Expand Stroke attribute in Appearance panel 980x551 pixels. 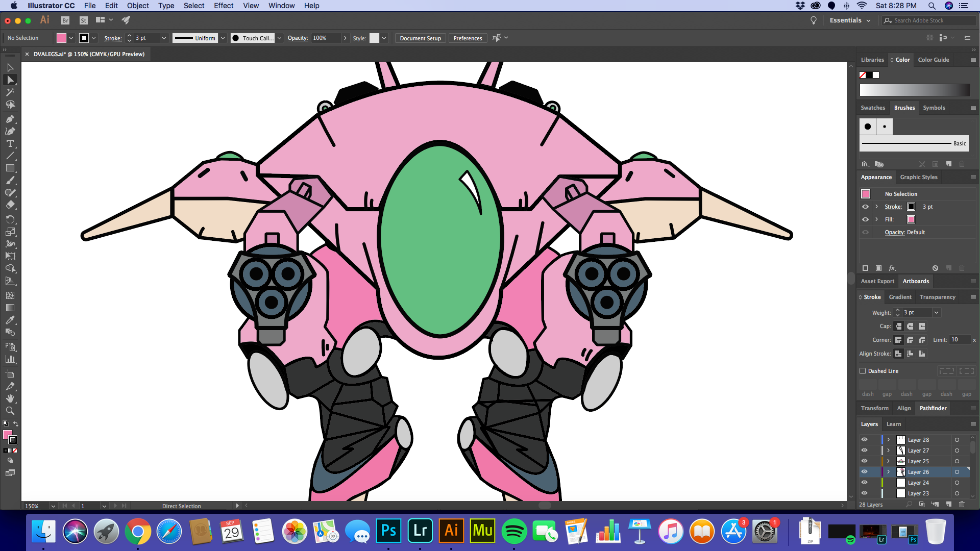point(876,207)
